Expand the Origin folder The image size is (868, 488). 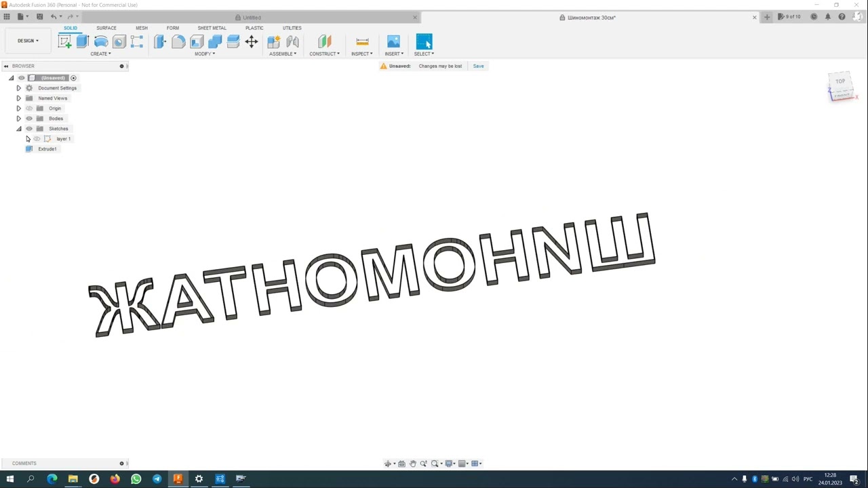coord(18,108)
